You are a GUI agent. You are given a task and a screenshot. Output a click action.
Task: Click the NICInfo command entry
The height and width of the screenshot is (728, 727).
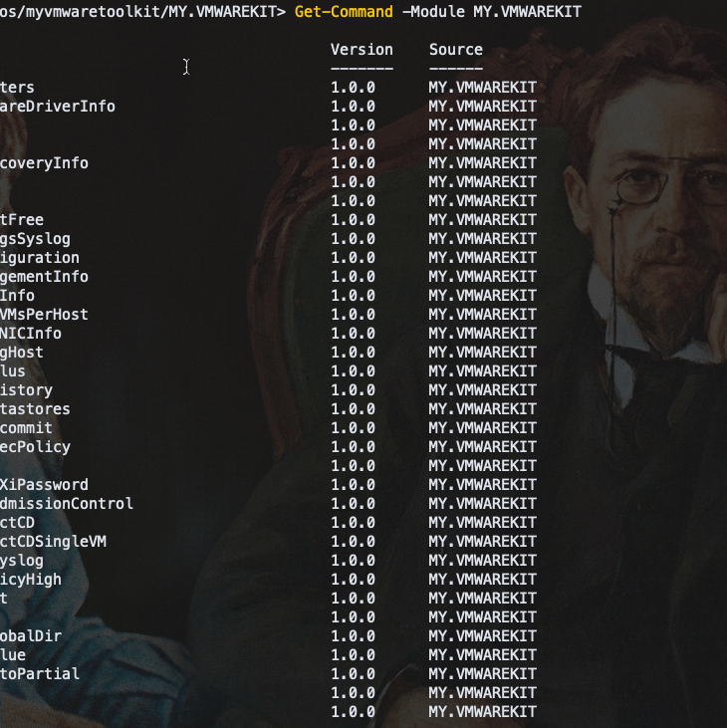(31, 333)
